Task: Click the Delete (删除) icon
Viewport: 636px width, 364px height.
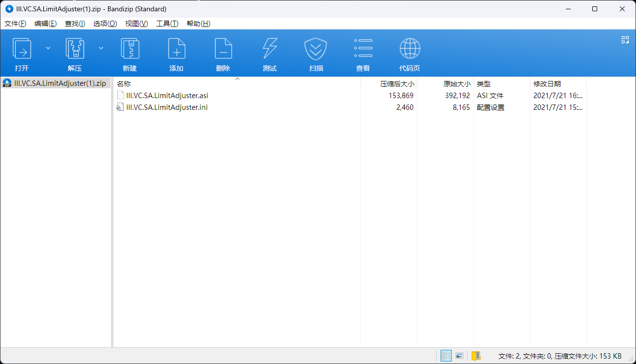Action: 223,49
